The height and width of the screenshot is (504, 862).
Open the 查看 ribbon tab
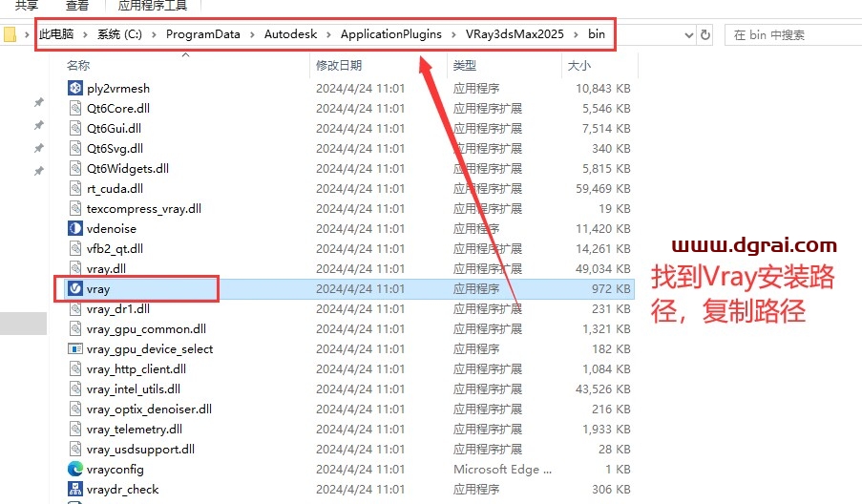click(77, 6)
